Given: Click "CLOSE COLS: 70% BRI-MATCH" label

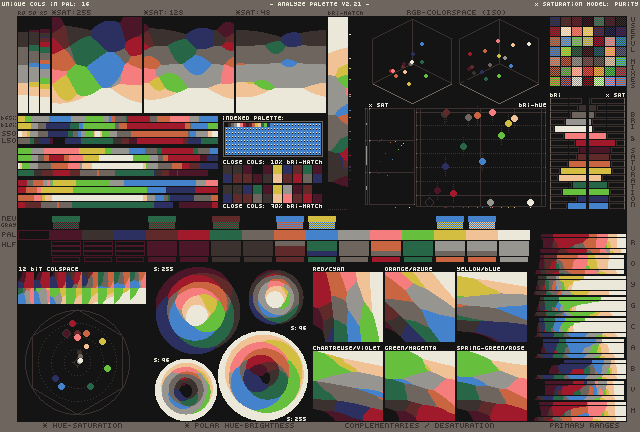Looking at the screenshot, I should [x=272, y=206].
